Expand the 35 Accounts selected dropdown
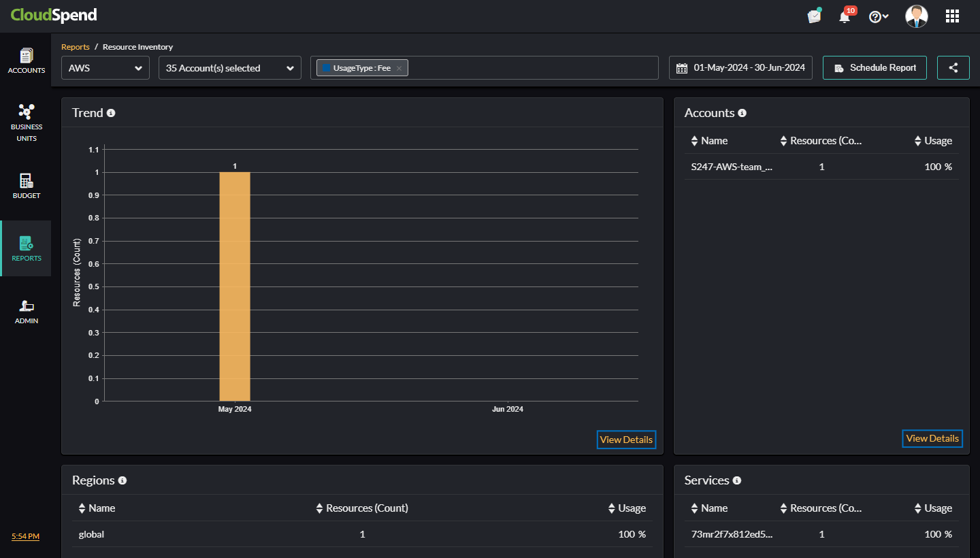 [229, 67]
